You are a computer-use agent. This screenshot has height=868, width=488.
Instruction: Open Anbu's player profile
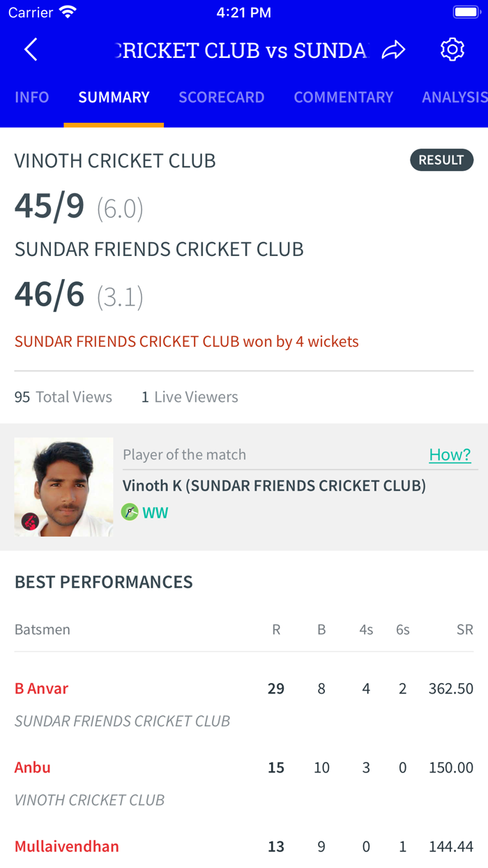(32, 767)
